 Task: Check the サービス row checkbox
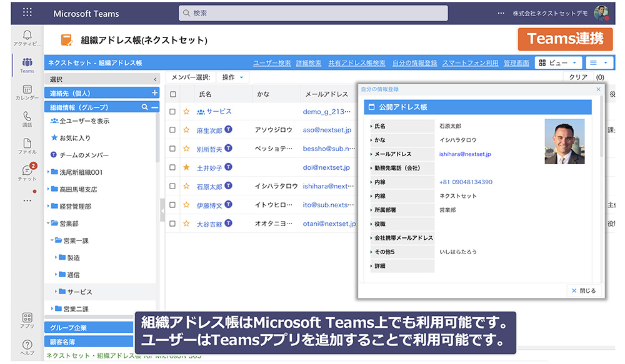172,112
